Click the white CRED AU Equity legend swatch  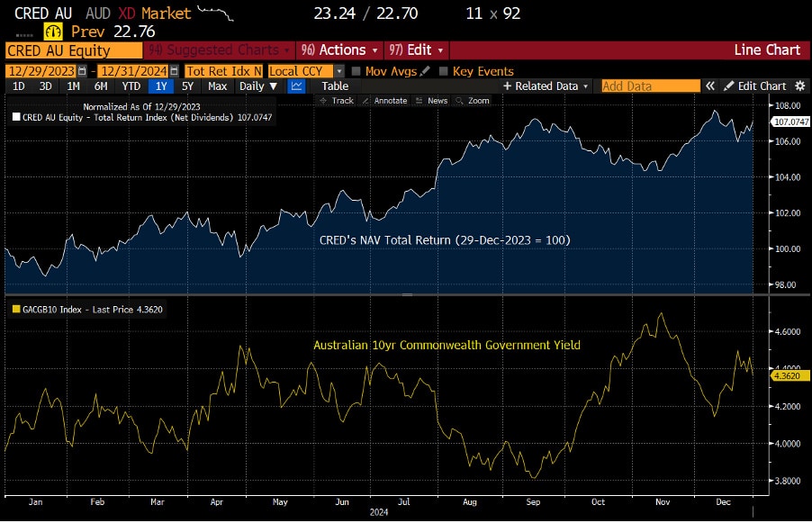(x=16, y=117)
